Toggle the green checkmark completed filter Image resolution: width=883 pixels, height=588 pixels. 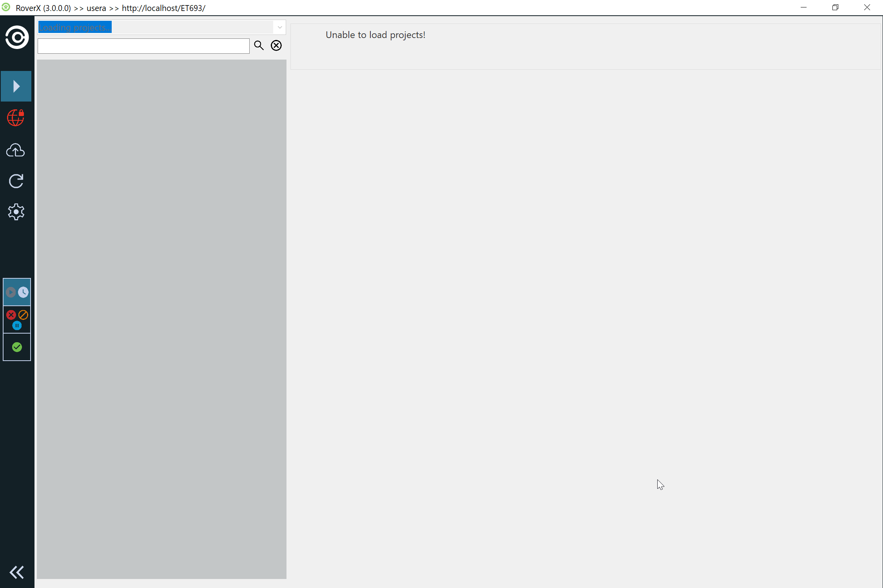point(17,347)
